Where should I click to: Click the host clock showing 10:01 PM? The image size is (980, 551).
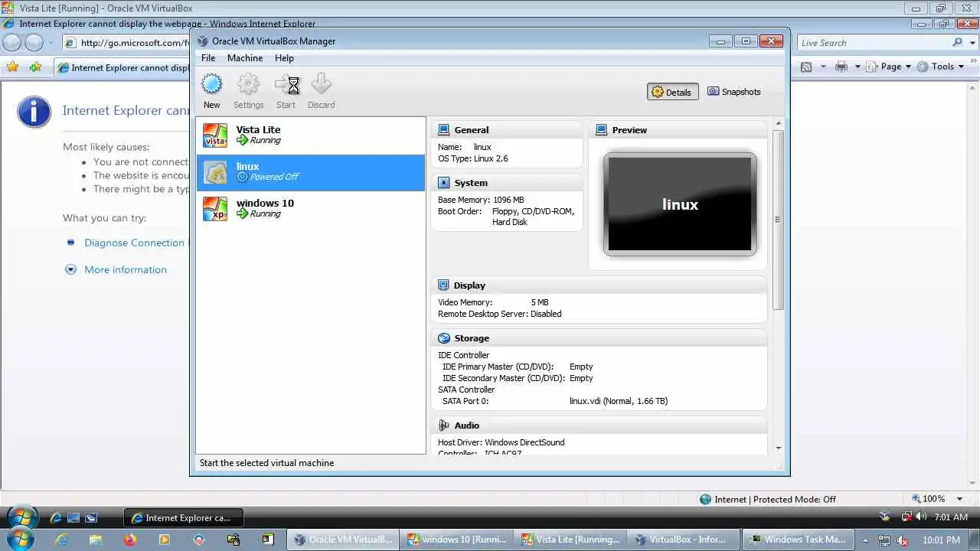[942, 540]
